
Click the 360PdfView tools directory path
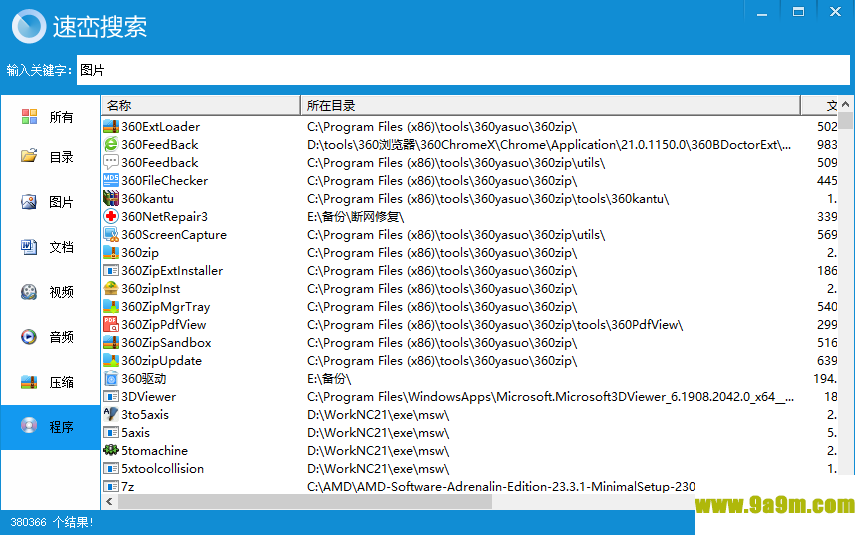click(x=495, y=324)
